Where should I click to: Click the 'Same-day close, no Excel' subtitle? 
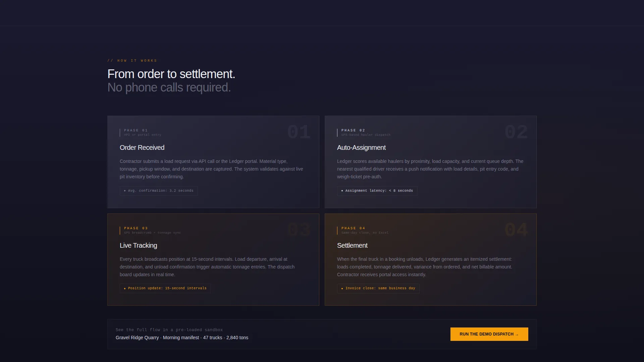point(365,233)
